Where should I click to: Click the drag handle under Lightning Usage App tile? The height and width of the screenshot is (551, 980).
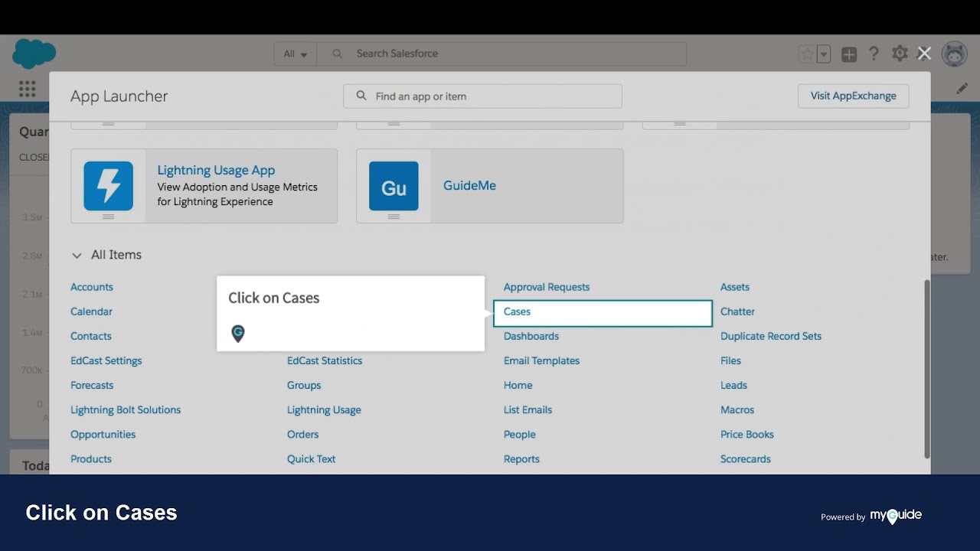coord(108,217)
